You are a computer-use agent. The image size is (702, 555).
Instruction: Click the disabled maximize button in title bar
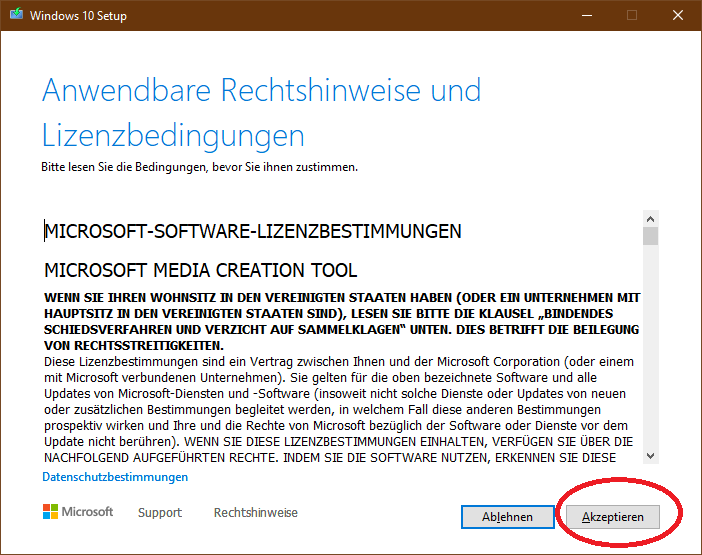(632, 16)
